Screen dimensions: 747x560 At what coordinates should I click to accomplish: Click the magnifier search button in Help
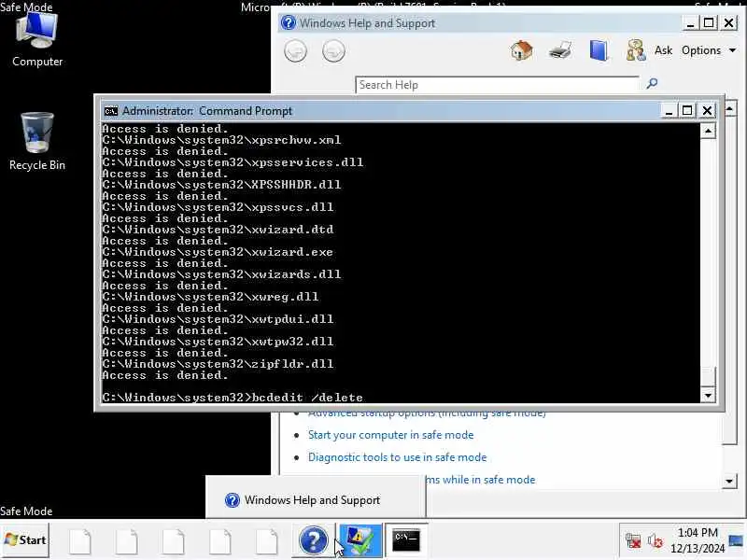tap(652, 84)
